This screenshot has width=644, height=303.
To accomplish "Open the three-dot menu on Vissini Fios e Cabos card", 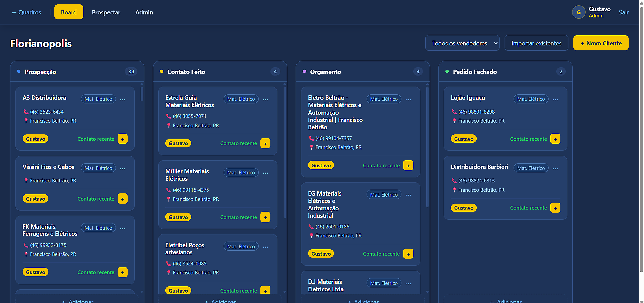I will pyautogui.click(x=122, y=168).
